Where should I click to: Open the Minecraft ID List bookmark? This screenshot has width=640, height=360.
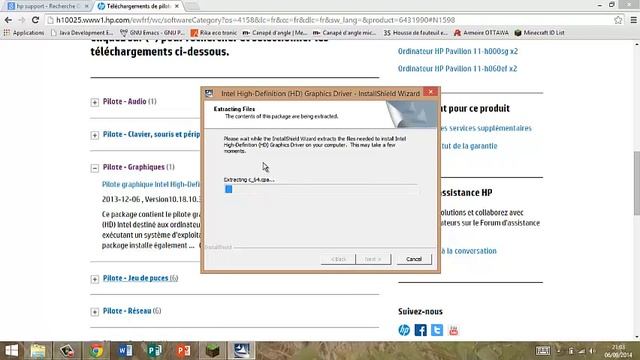[x=539, y=33]
